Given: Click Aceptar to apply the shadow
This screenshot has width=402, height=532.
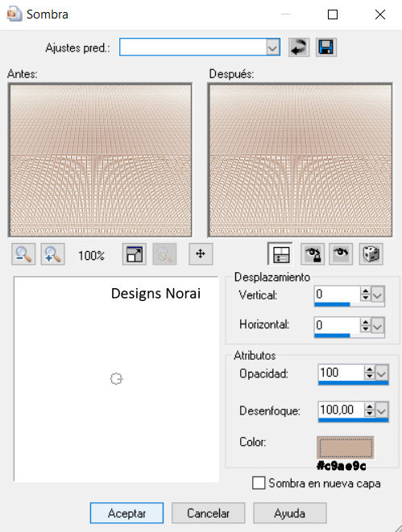Looking at the screenshot, I should click(126, 513).
